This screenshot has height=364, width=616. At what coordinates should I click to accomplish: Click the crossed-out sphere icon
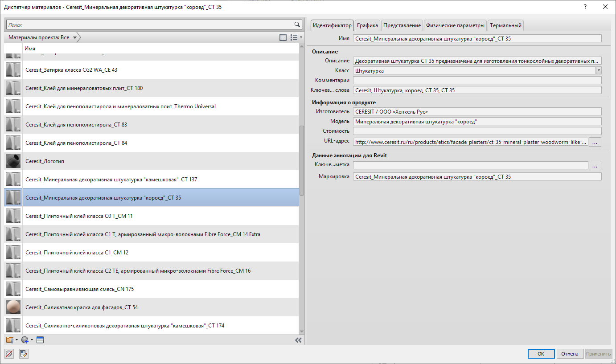coord(9,354)
